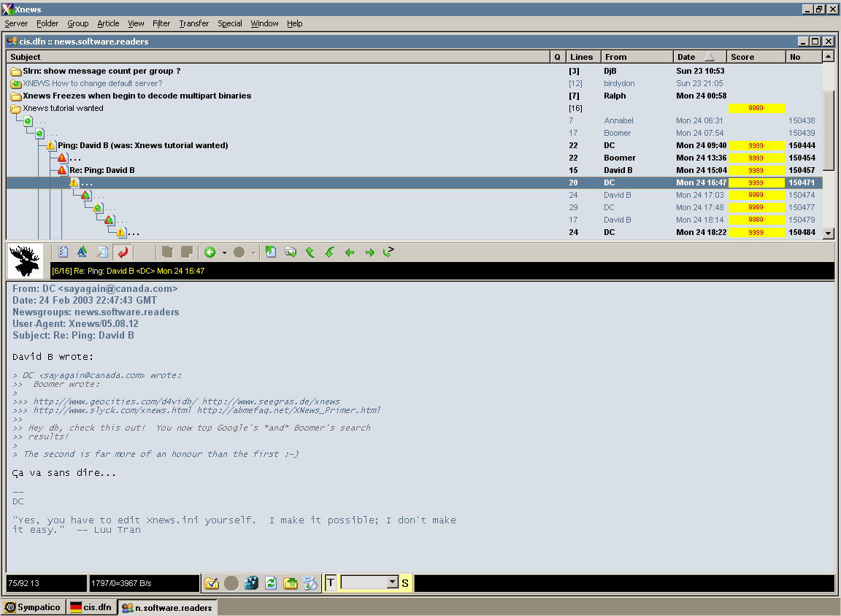Open dropdown beside green back arrow
Image resolution: width=841 pixels, height=616 pixels.
pos(224,253)
